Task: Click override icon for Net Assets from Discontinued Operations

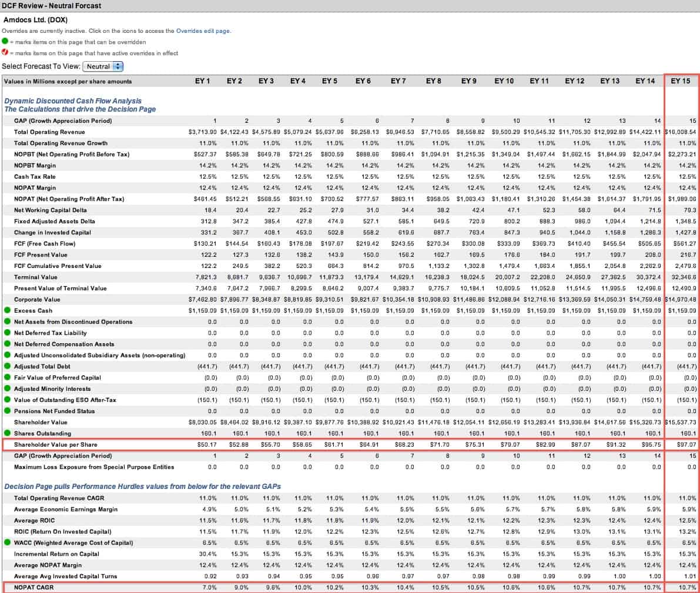Action: coord(6,321)
